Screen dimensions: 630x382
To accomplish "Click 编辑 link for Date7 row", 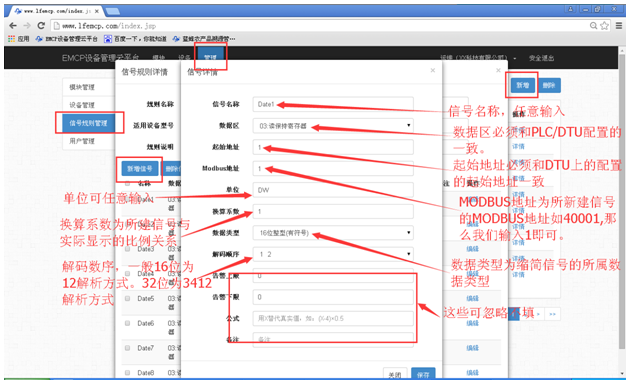I will click(472, 348).
